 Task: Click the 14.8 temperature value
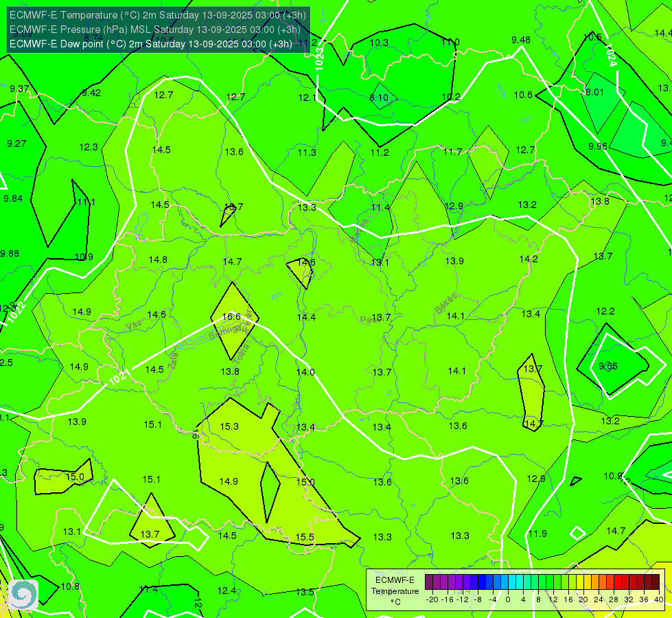tap(158, 260)
